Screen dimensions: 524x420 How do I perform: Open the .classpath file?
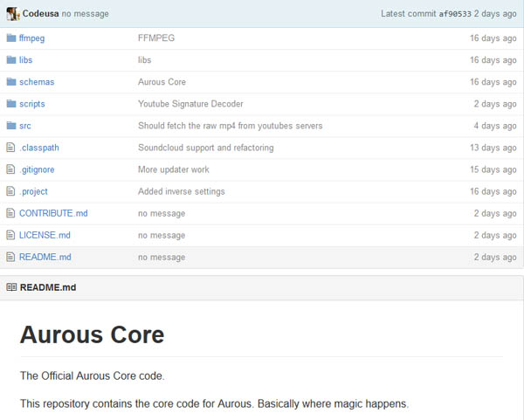pos(39,148)
